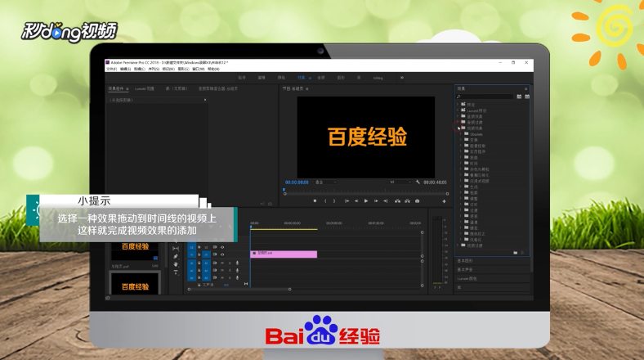Screen dimensions: 644x360
Task: Click the Adobe Premiere Pro app icon in title bar
Action: click(108, 62)
